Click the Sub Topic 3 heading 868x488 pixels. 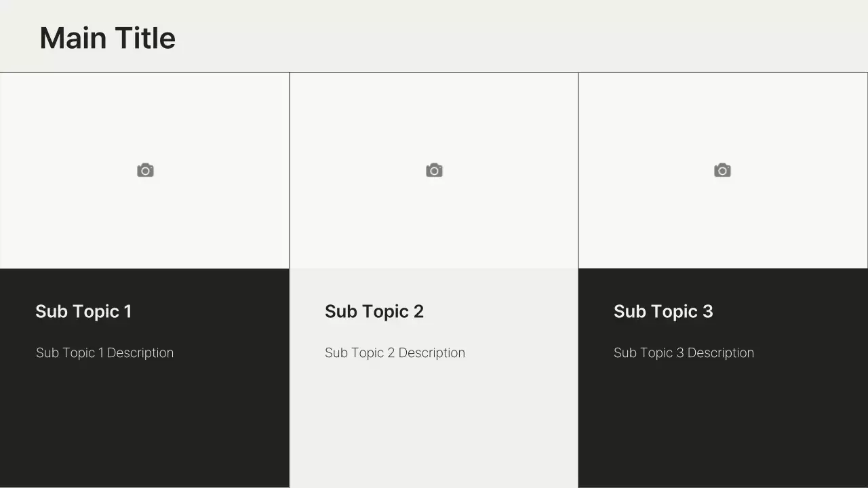click(663, 311)
